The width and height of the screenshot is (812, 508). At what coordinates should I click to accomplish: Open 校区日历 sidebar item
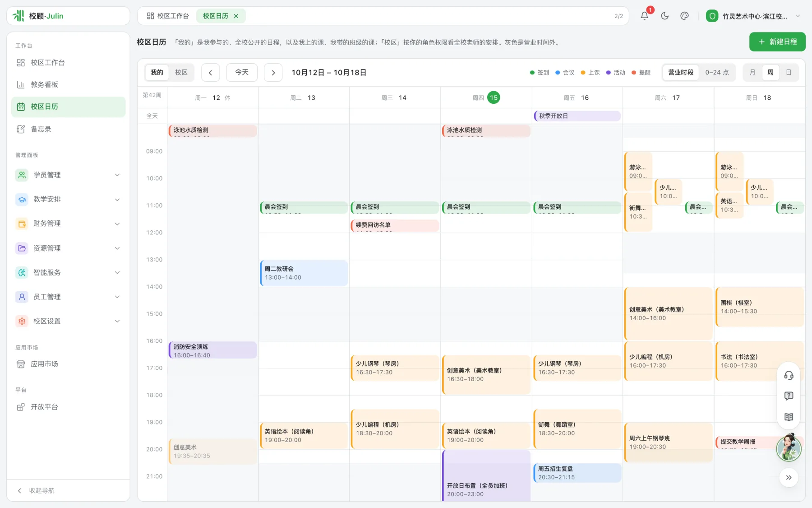pos(68,107)
